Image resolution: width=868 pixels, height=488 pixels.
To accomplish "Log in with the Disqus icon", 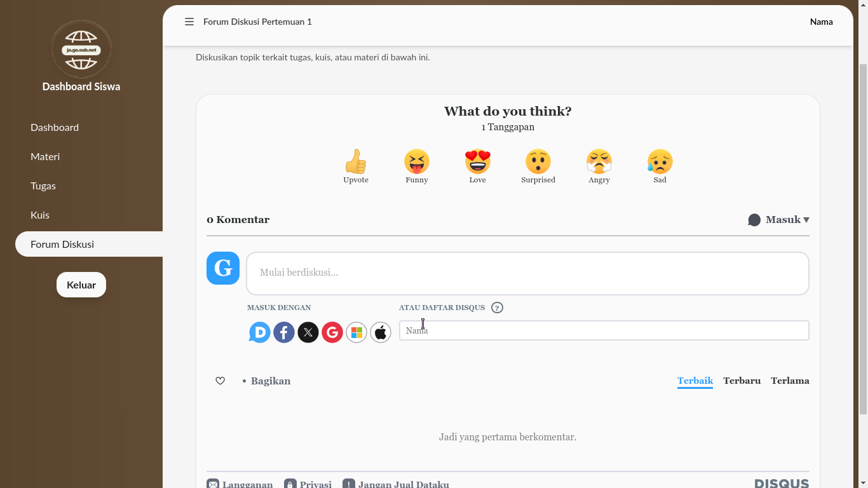I will (260, 332).
